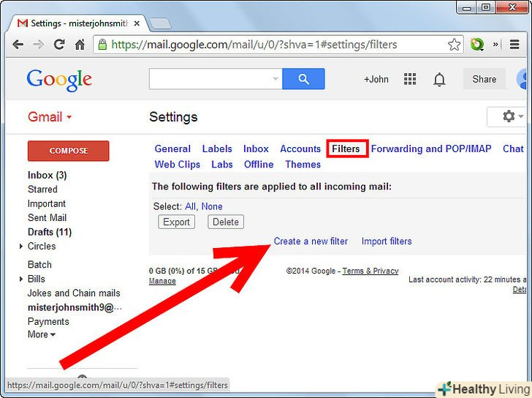Viewport: 532px width, 398px height.
Task: Switch to the Labels settings tab
Action: [217, 149]
